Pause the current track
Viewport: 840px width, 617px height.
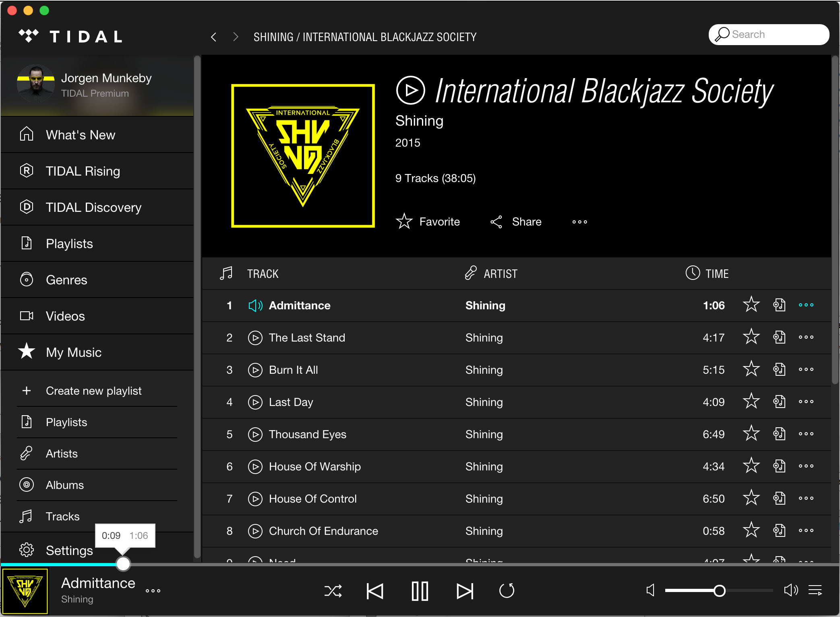[420, 591]
